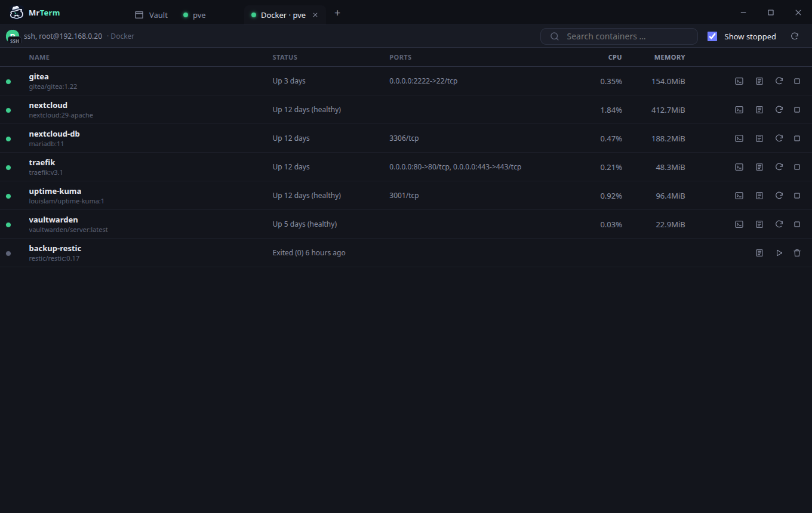
Task: Restart the gitea container
Action: (779, 81)
